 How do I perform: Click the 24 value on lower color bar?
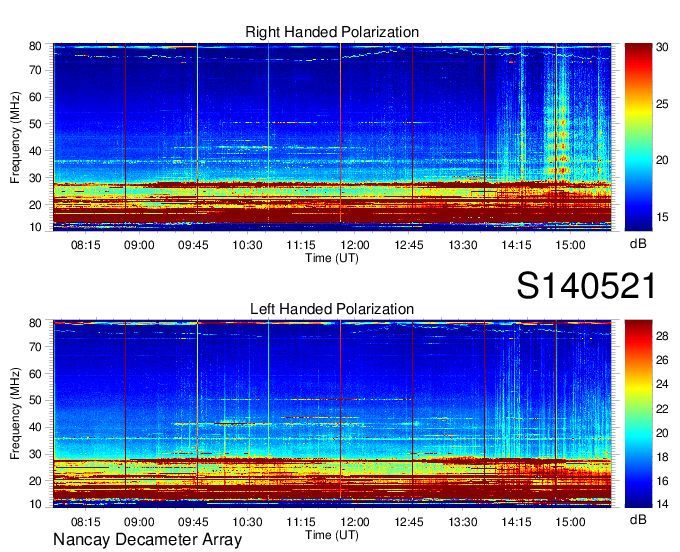662,384
